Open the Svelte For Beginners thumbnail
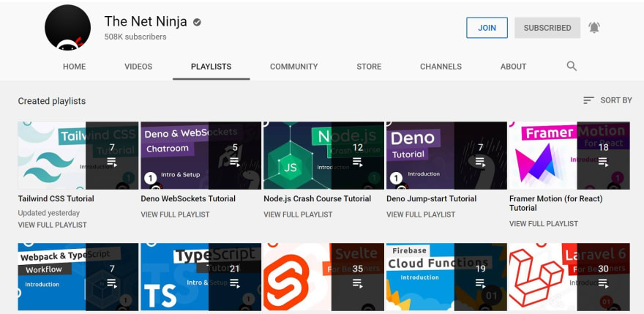 [323, 277]
